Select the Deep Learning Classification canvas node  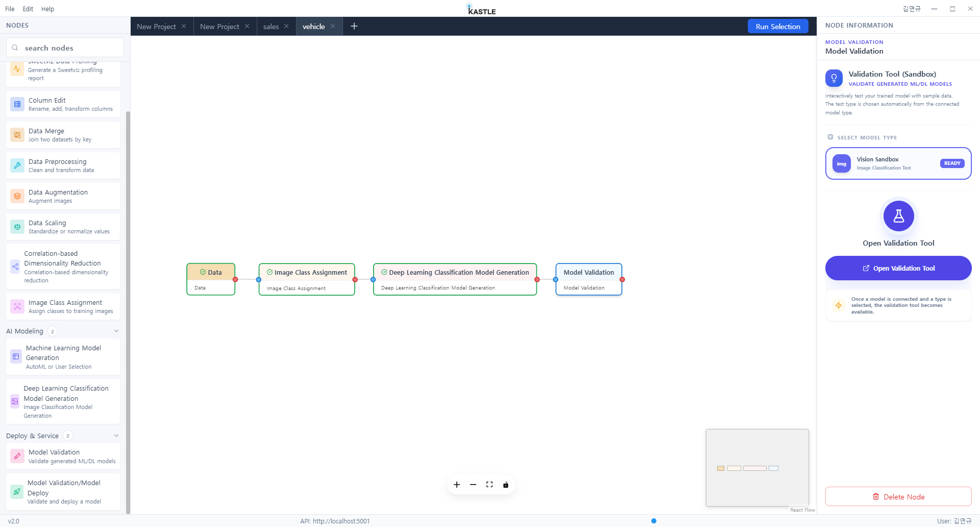click(455, 279)
